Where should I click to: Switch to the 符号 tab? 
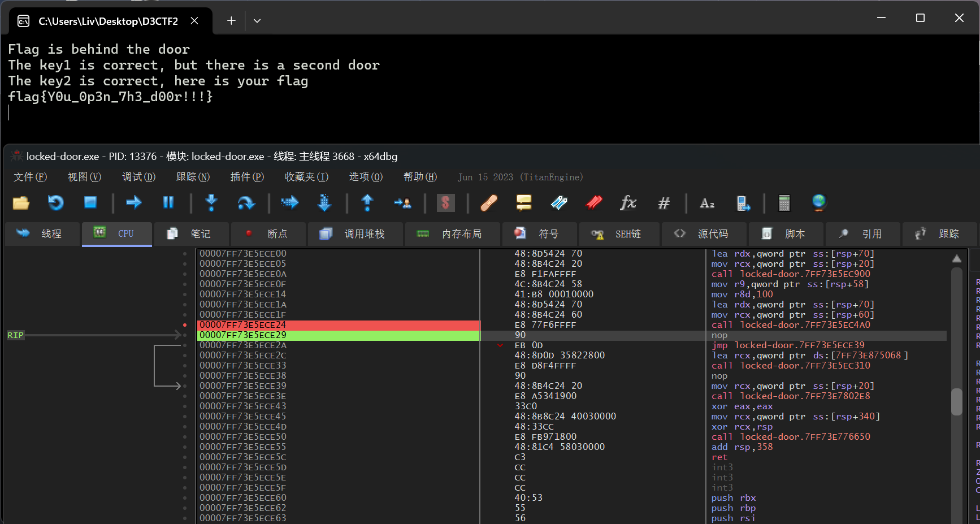coord(540,234)
